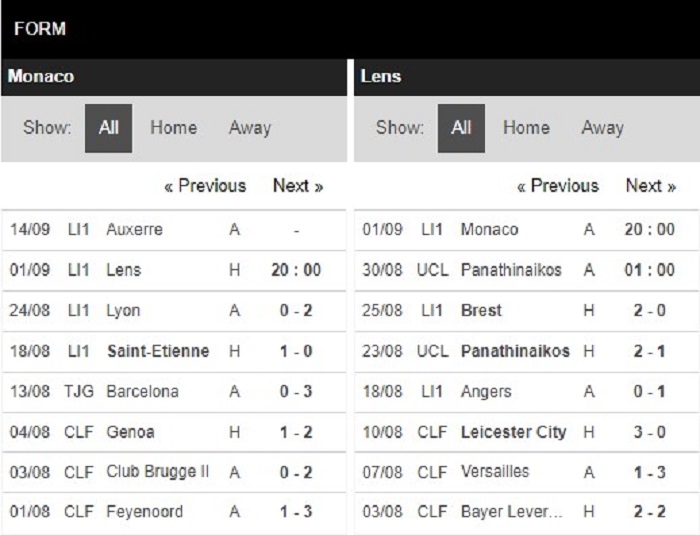Select the All filter under Monaco
This screenshot has height=535, width=700.
coord(108,128)
